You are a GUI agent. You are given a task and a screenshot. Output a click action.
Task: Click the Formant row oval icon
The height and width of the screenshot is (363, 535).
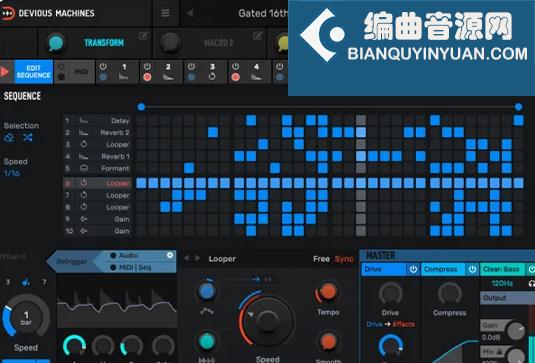[x=84, y=168]
